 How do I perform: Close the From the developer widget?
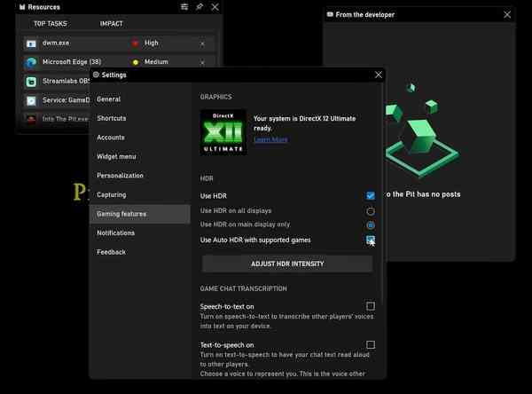click(506, 14)
